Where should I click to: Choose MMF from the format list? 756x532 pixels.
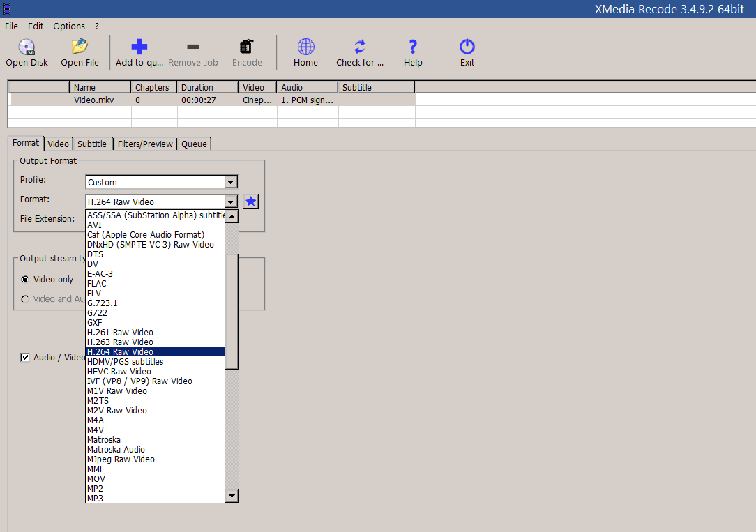156,469
